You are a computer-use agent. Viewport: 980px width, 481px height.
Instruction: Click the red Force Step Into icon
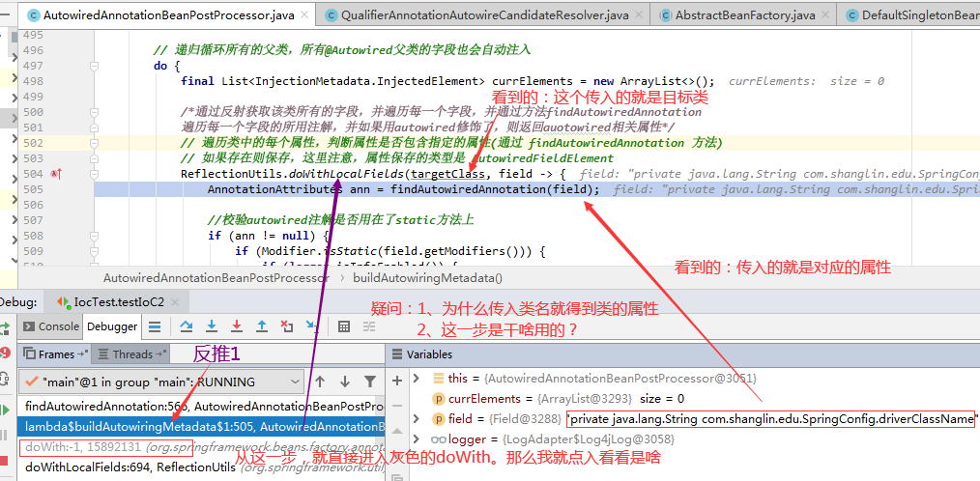(x=237, y=326)
